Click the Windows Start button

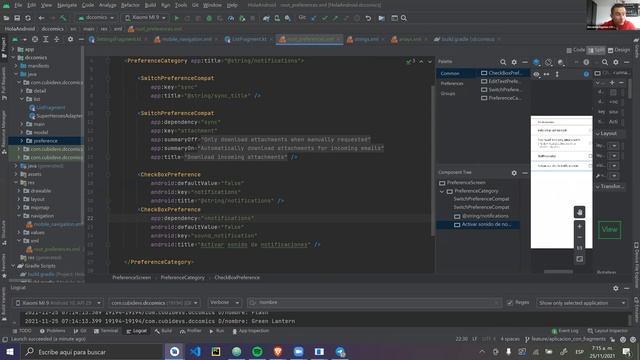point(9,351)
